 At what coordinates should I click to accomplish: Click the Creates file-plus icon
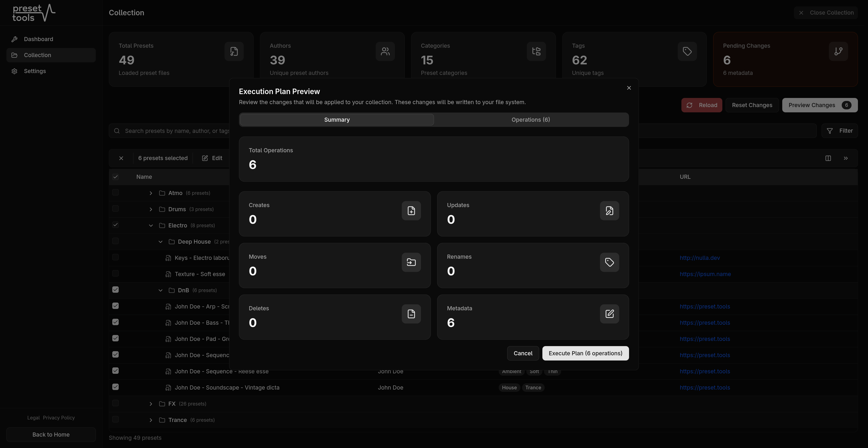411,211
